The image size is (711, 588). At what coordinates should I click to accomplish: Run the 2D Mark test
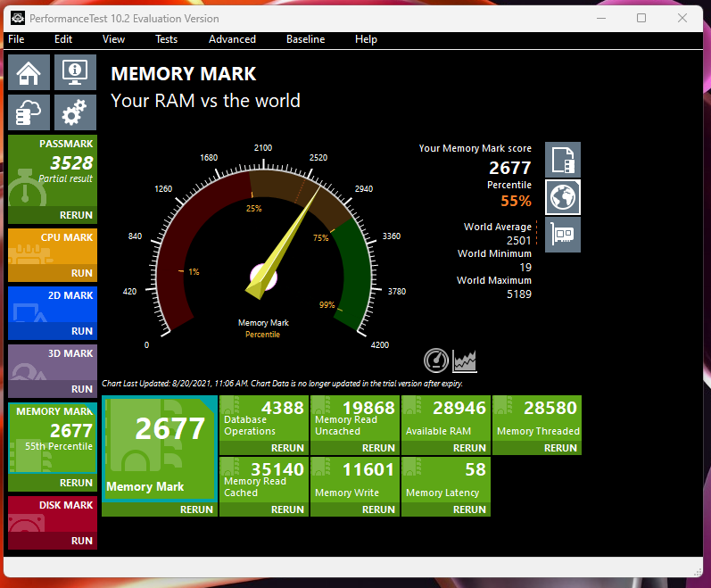pos(53,331)
